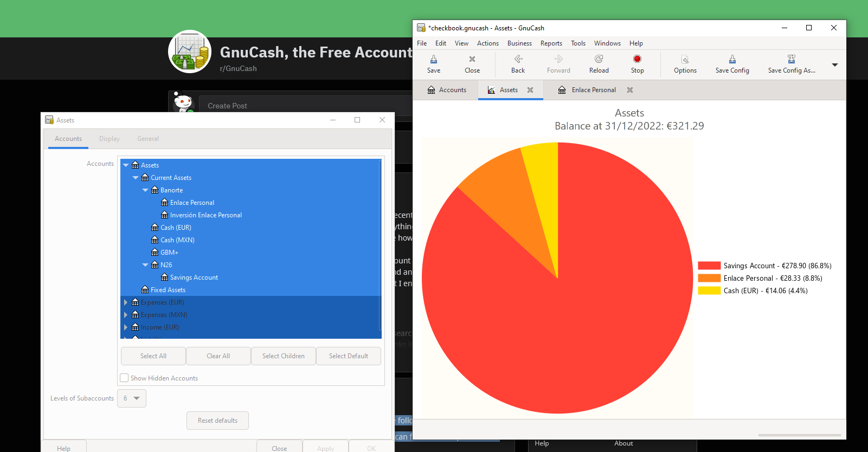
Task: Click Select All button
Action: click(x=153, y=356)
